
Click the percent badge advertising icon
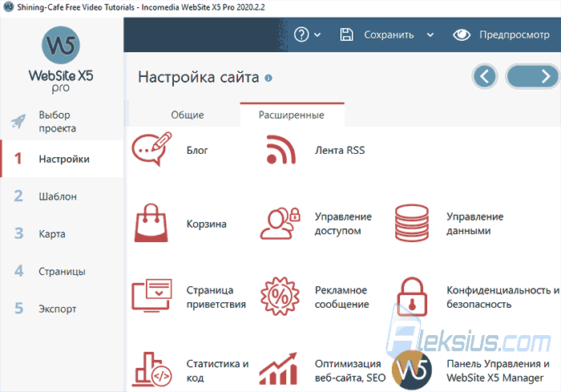click(280, 296)
